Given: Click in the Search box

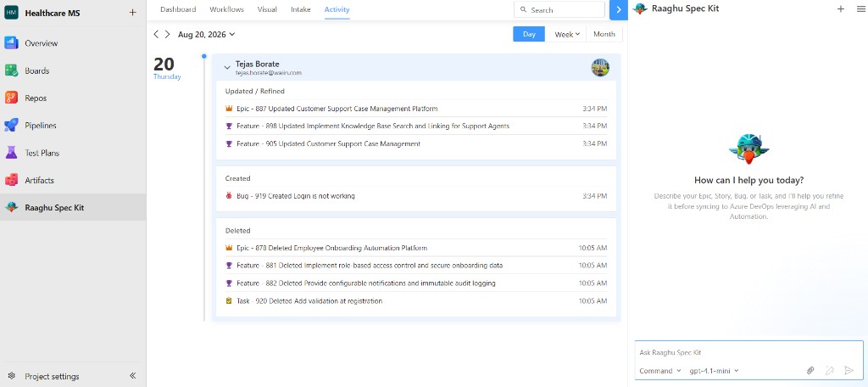Looking at the screenshot, I should (x=559, y=9).
